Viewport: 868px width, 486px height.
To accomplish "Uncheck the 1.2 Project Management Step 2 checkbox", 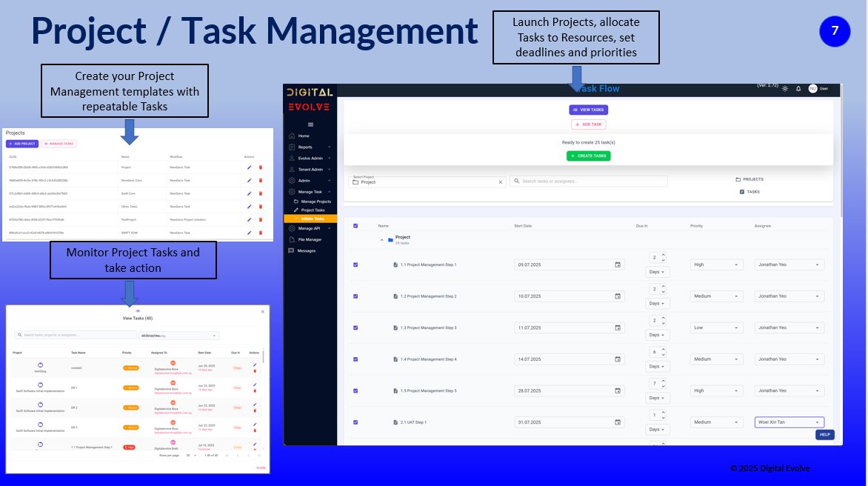I will point(355,296).
